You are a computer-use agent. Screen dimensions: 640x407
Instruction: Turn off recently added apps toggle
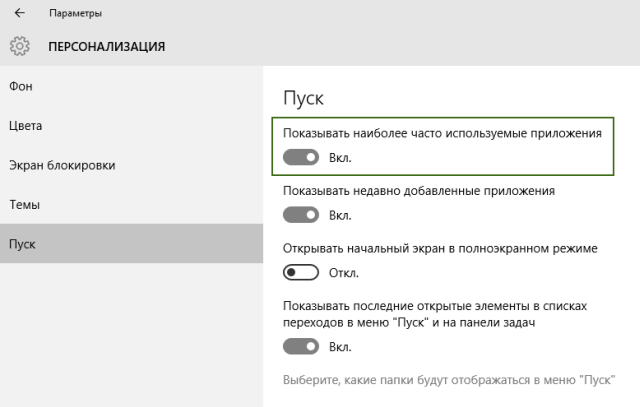(301, 215)
